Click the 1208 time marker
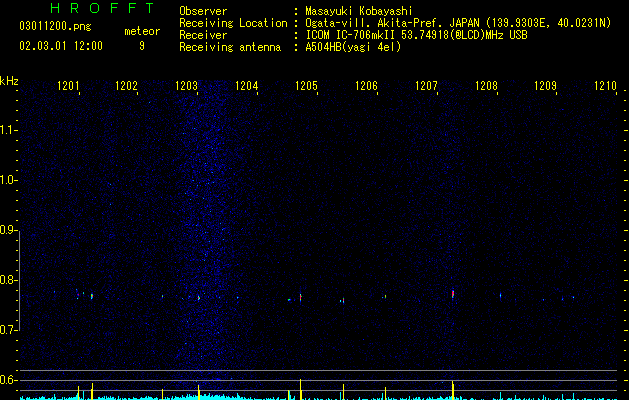This screenshot has width=629, height=400. click(486, 86)
